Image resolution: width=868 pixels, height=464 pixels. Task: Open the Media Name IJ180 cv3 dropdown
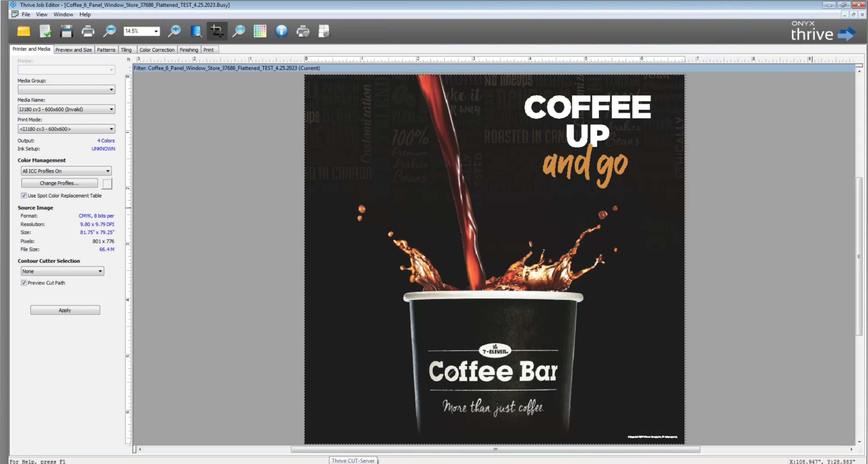pyautogui.click(x=66, y=109)
